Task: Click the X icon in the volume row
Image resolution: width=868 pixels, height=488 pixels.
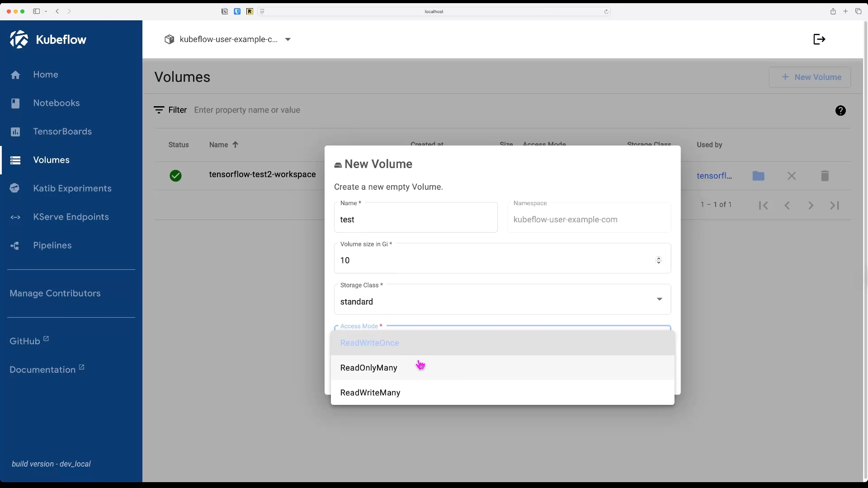Action: (791, 176)
